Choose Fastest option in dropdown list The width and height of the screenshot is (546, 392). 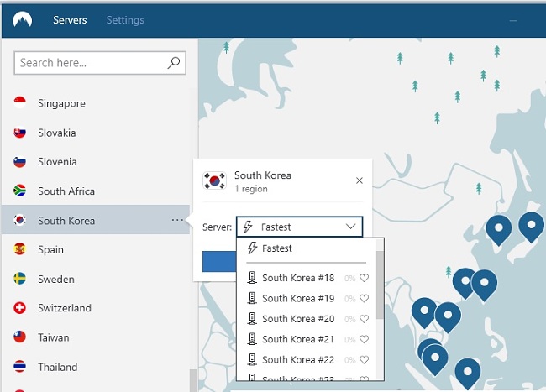[307, 248]
